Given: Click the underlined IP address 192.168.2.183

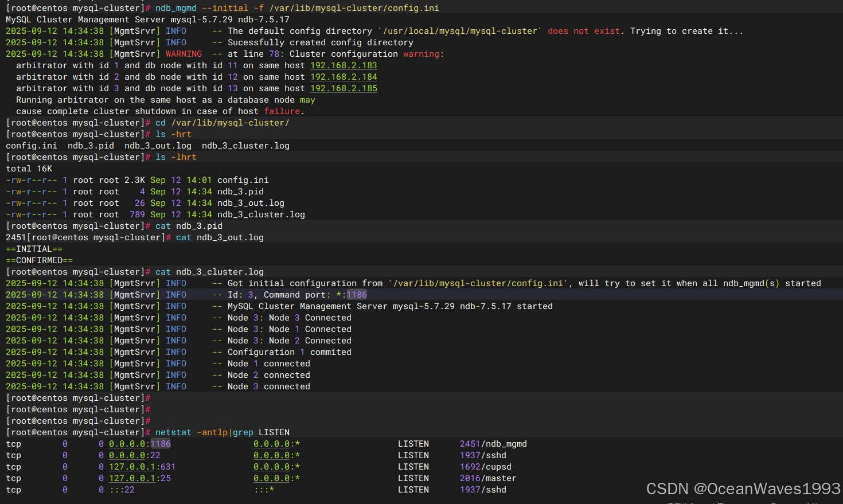Looking at the screenshot, I should (x=344, y=65).
